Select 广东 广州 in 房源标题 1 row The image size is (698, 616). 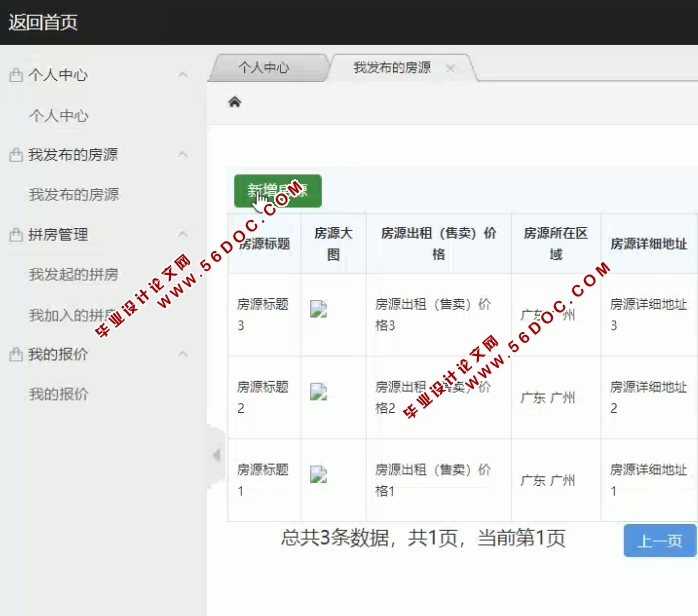point(548,480)
